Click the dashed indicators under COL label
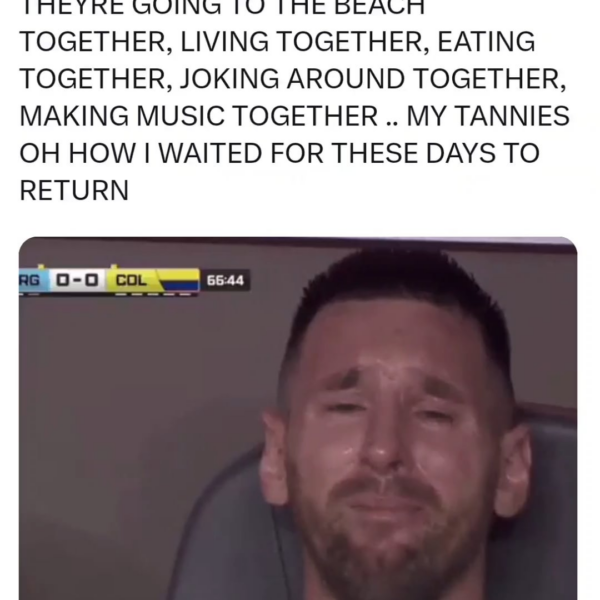The image size is (600, 600). click(153, 295)
